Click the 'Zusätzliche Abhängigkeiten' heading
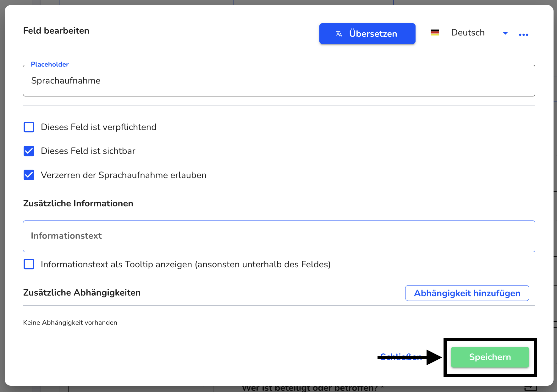This screenshot has width=557, height=392. (x=82, y=293)
